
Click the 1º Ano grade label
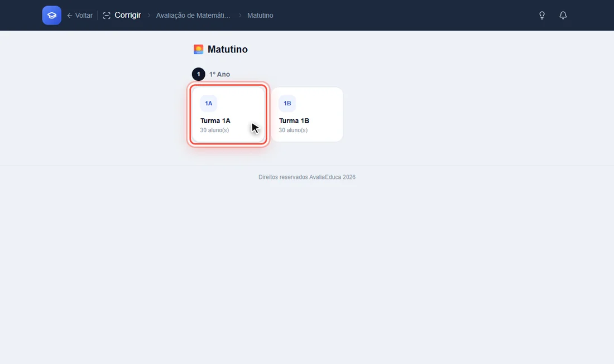point(220,74)
